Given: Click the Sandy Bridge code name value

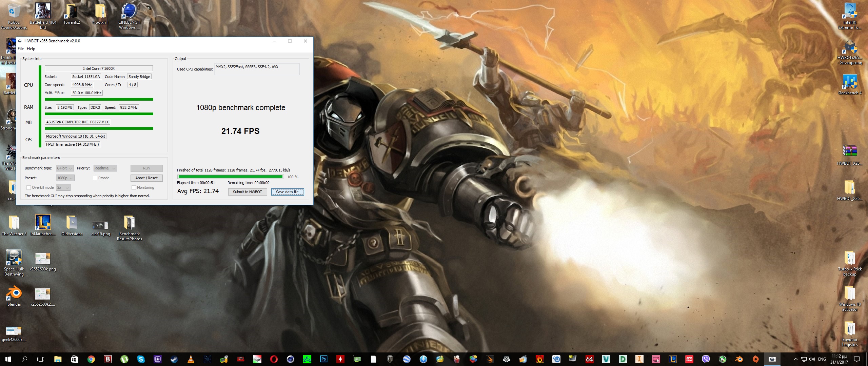Looking at the screenshot, I should tap(139, 77).
